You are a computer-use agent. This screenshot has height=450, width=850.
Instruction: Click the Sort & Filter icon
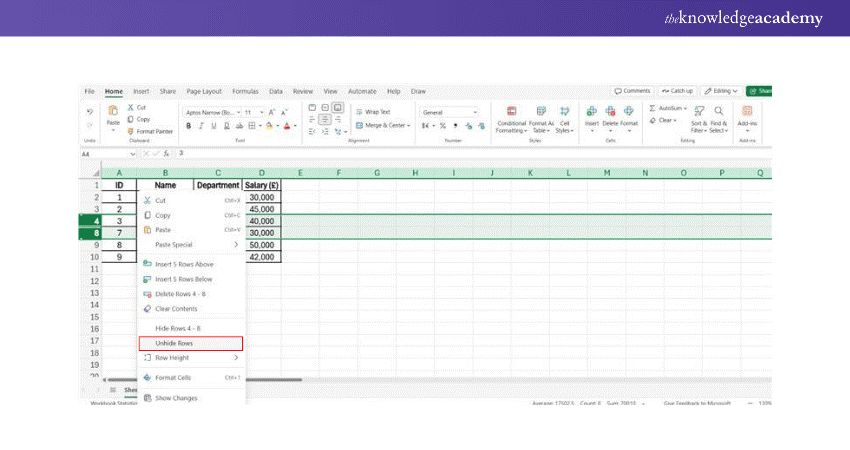click(x=698, y=112)
